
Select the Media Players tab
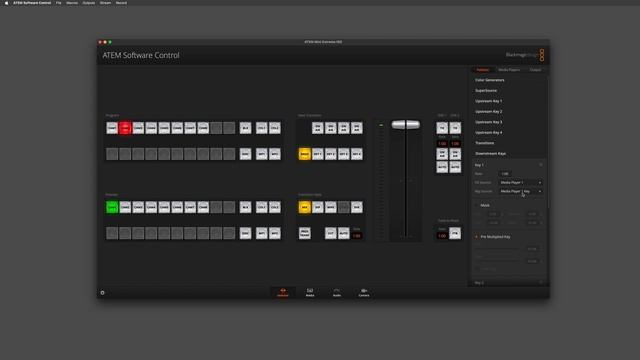tap(509, 70)
